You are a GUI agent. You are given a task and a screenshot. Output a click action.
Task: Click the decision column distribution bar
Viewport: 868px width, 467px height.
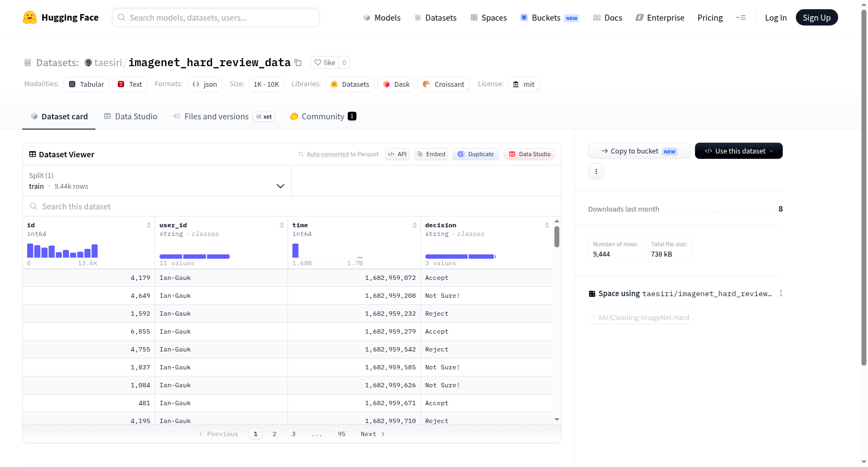pyautogui.click(x=461, y=257)
